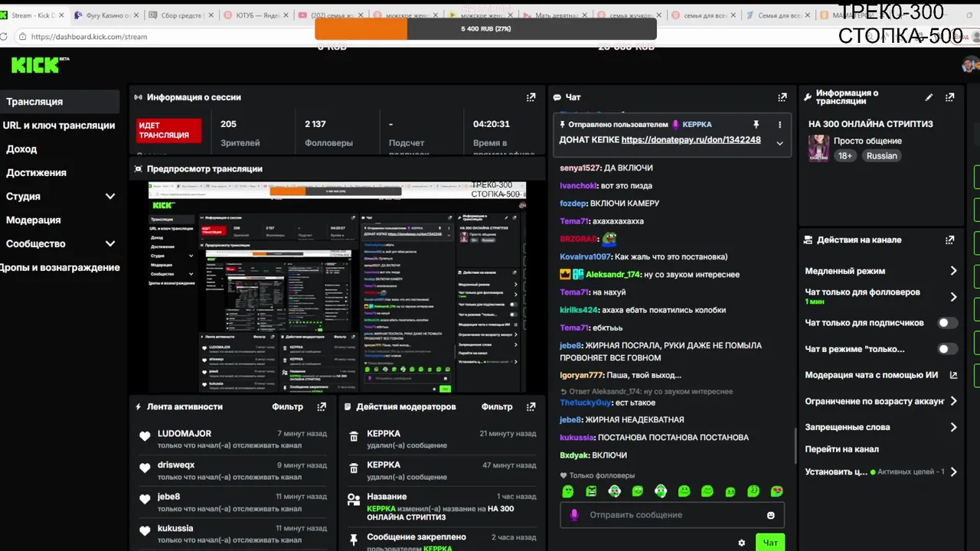
Task: Expand the Сообщество sidebar section
Action: [x=110, y=244]
